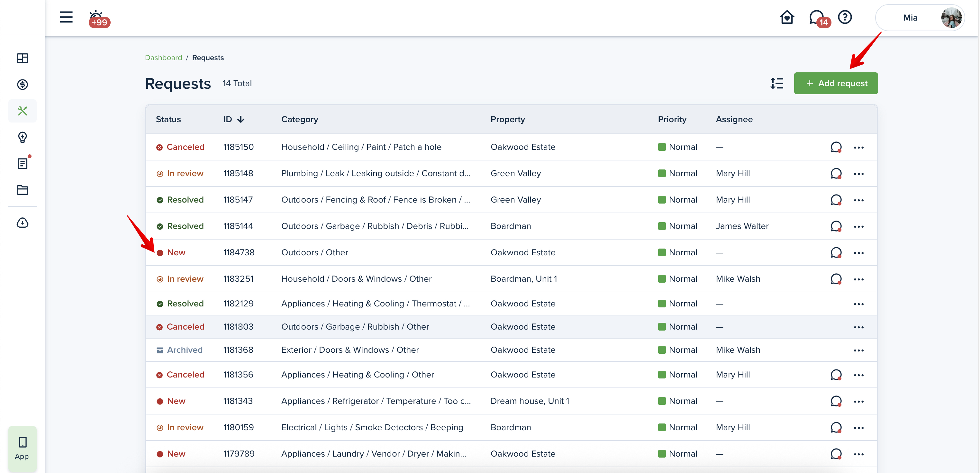980x473 pixels.
Task: Go to Dashboard breadcrumb link
Action: tap(163, 58)
